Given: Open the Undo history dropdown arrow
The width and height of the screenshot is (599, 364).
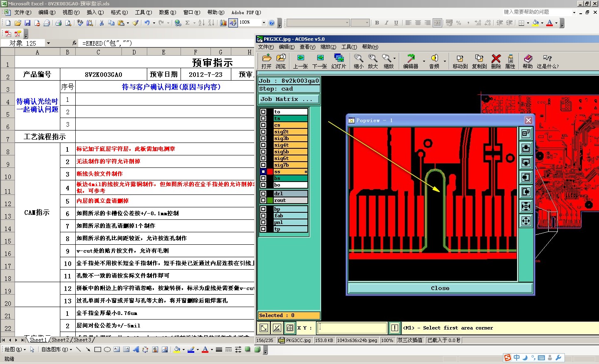Looking at the screenshot, I should pos(153,23).
